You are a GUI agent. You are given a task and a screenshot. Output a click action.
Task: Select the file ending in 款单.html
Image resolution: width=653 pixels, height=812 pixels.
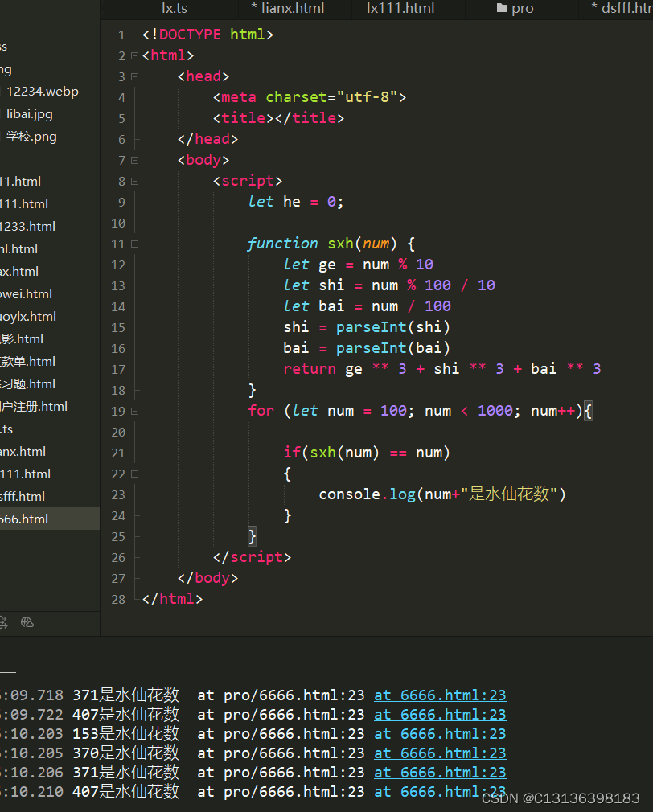(27, 362)
